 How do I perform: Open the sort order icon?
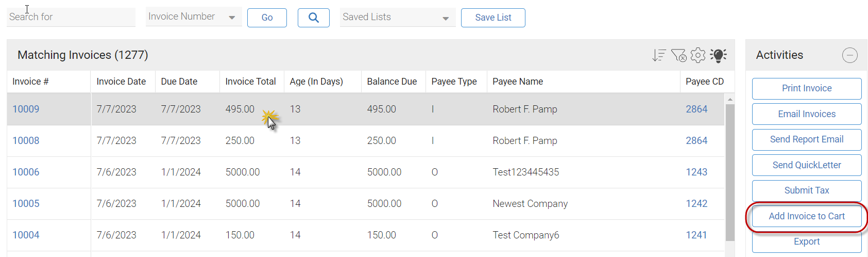tap(659, 55)
